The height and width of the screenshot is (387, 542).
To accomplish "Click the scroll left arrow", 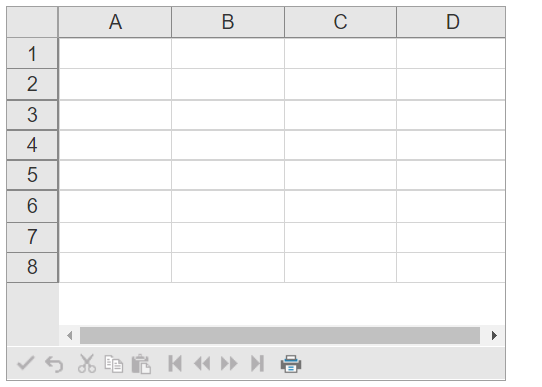I will tap(69, 336).
